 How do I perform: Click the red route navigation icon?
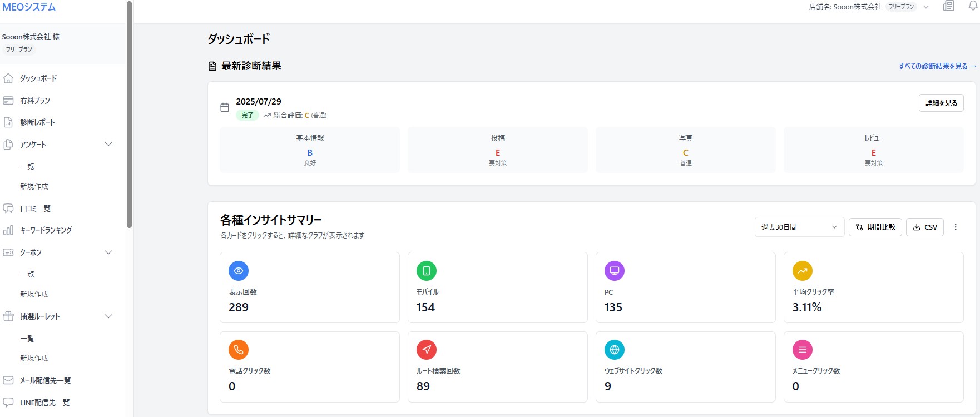[427, 350]
